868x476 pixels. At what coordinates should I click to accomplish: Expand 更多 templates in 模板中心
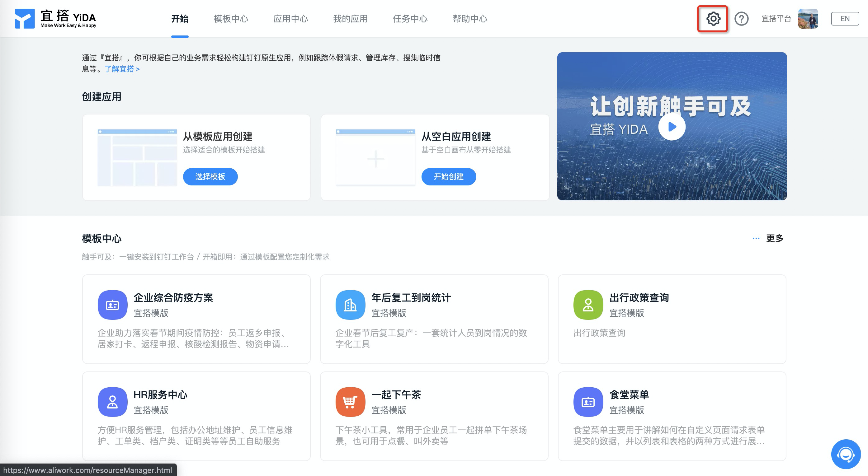[774, 238]
